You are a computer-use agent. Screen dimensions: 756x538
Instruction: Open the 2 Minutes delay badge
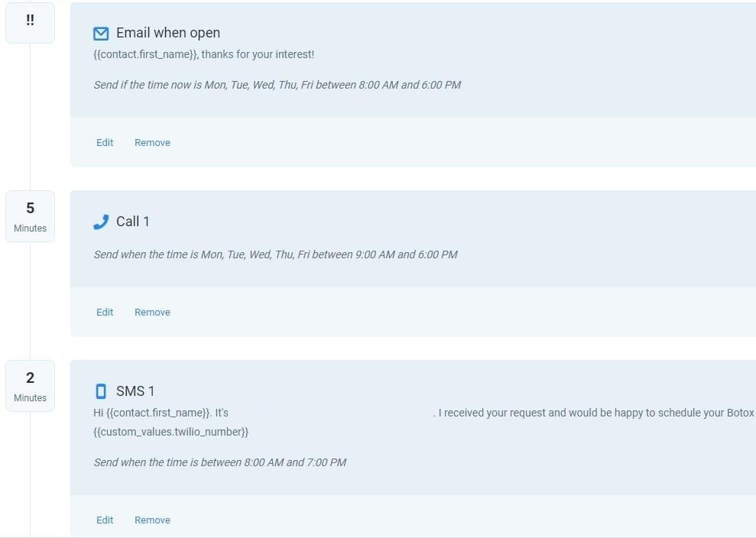30,386
